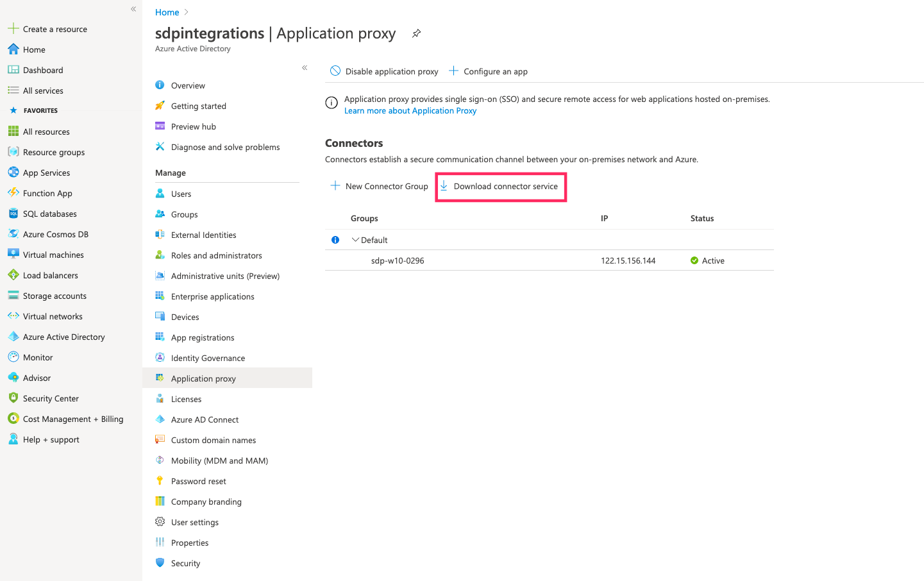Click the breadcrumb chevron after Home

[x=186, y=12]
